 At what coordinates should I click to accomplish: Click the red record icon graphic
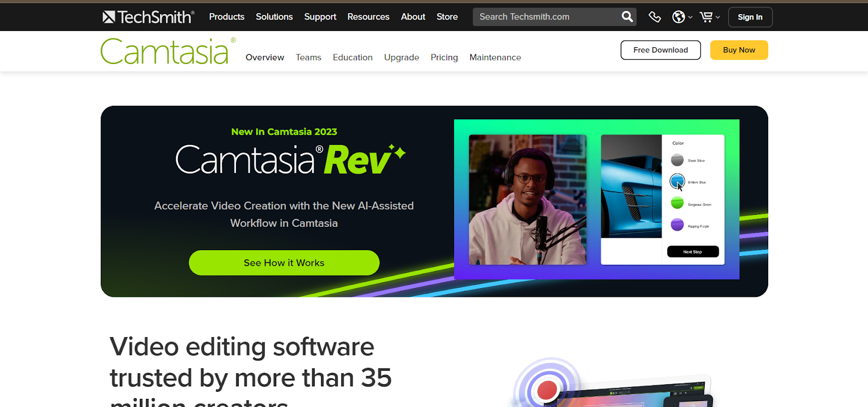547,389
